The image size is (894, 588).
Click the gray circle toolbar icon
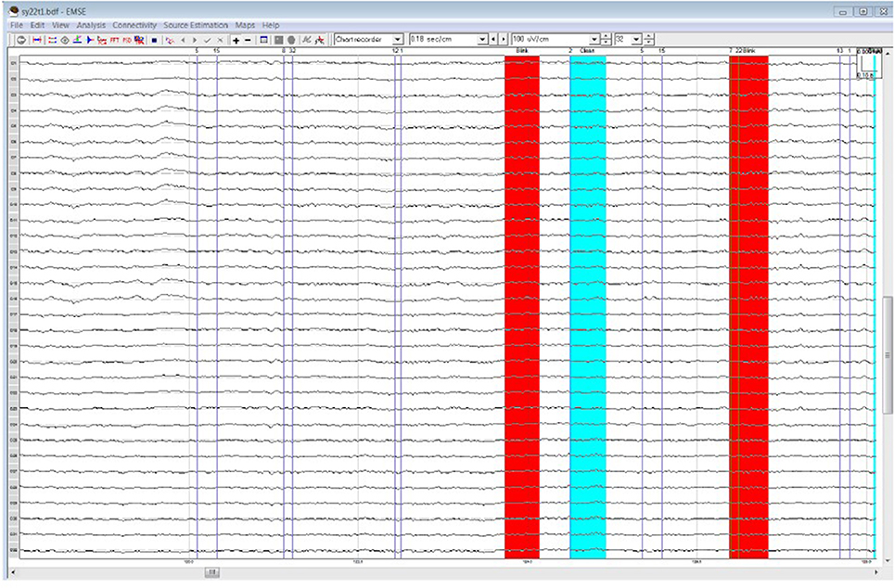point(291,40)
